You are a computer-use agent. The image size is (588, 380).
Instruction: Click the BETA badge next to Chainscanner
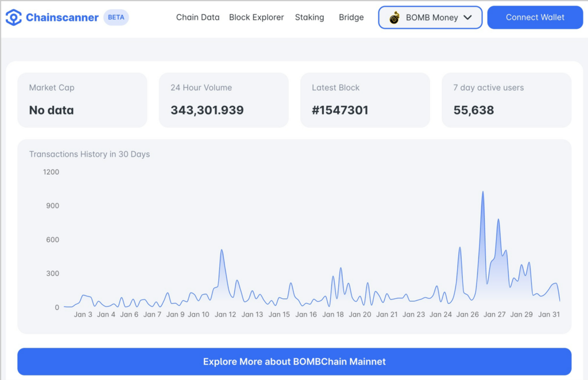coord(115,17)
